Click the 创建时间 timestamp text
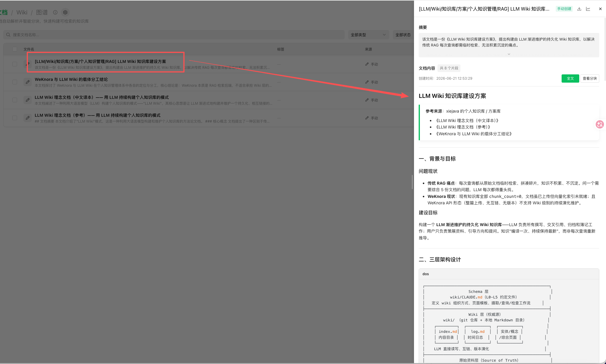The width and height of the screenshot is (606, 364). tap(445, 79)
